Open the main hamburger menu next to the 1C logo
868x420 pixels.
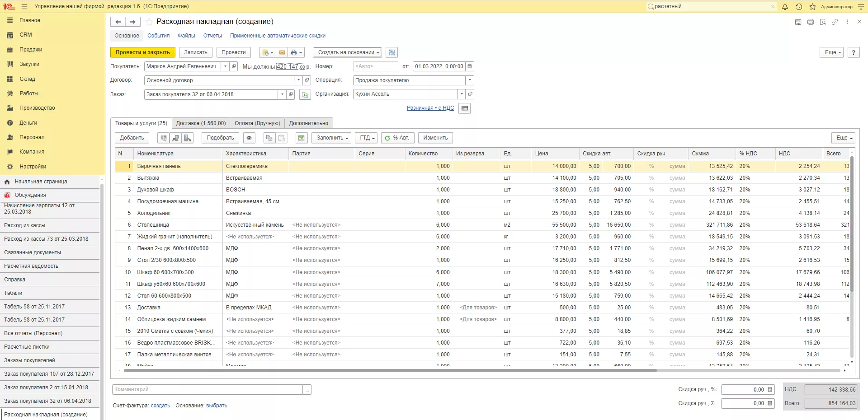coord(24,7)
